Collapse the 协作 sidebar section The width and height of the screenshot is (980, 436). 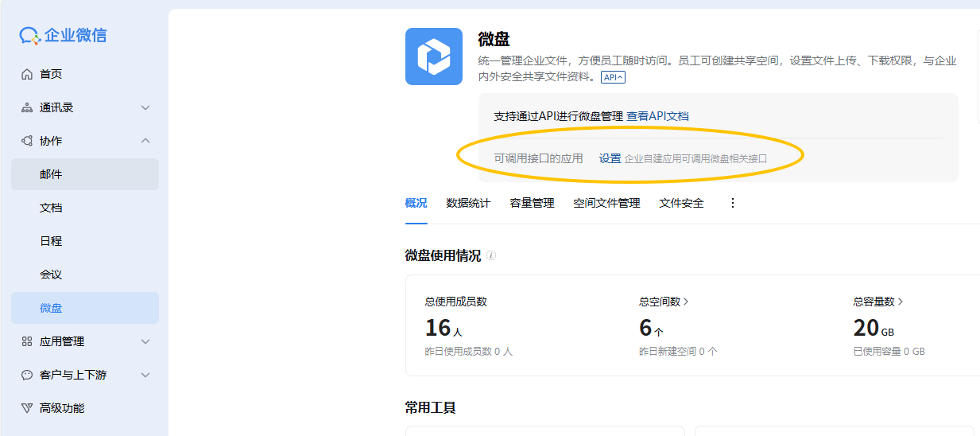[145, 141]
